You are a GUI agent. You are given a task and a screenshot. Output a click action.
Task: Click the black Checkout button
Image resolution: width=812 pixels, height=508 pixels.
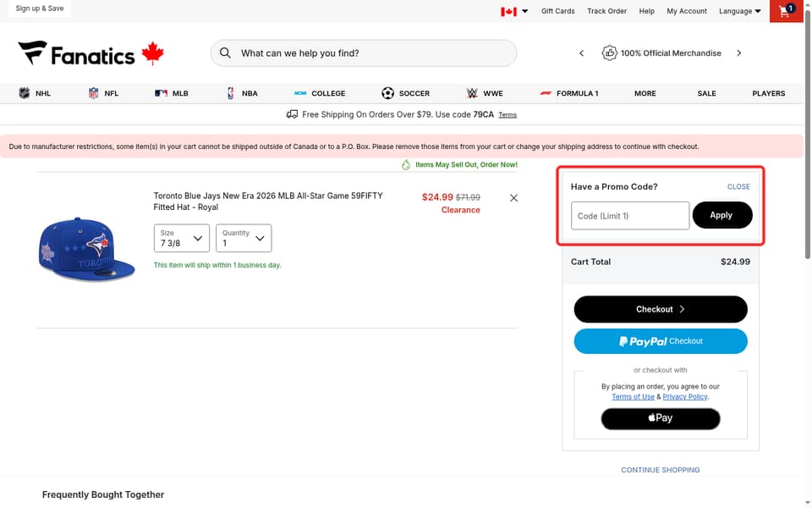coord(661,310)
